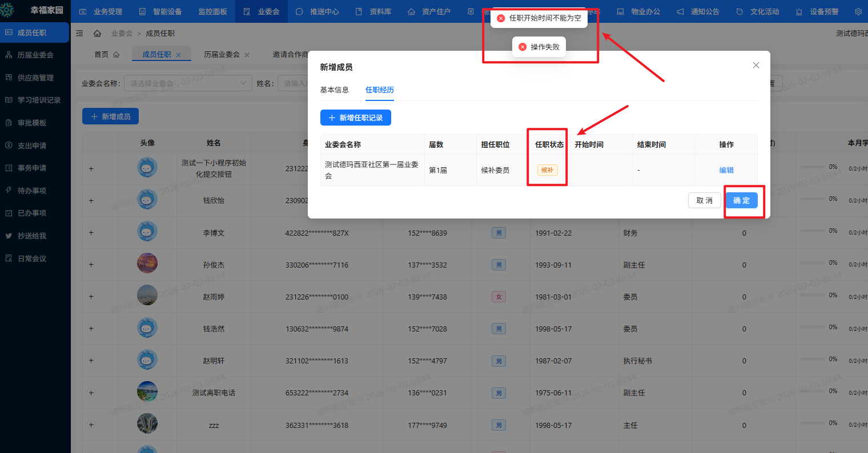Click the progress bar in 钱欣怡 row

pos(813,199)
